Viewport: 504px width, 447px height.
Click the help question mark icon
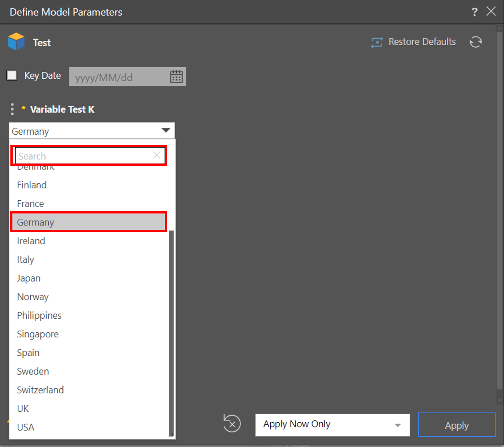(x=474, y=12)
